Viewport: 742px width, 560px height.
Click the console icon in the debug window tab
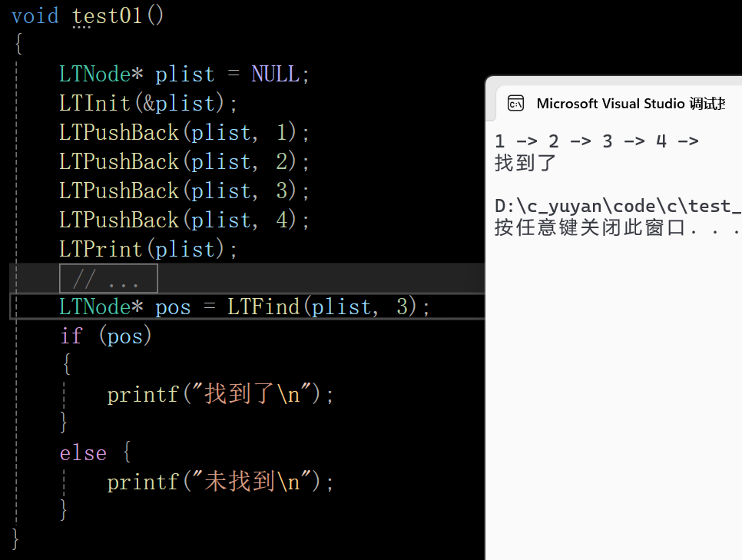coord(515,103)
